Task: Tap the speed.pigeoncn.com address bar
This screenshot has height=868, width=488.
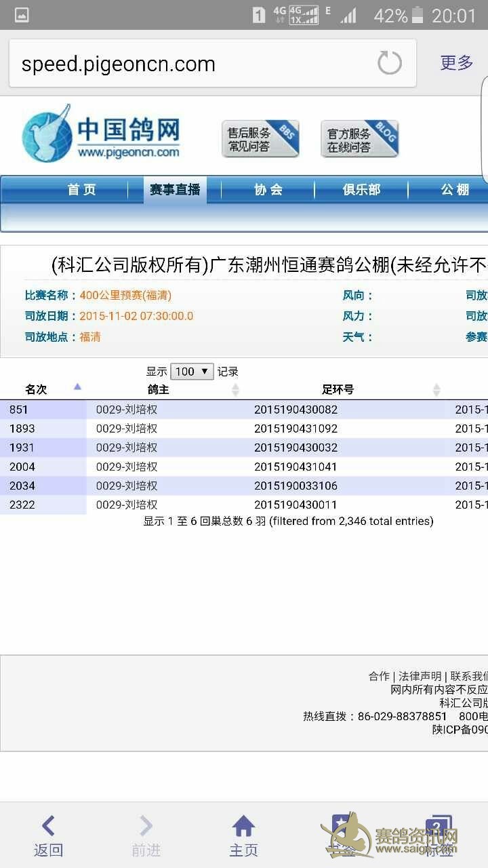Action: coord(190,64)
